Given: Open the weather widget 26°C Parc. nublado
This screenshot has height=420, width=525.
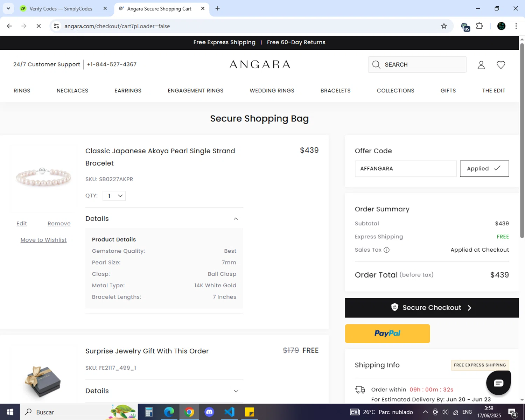Looking at the screenshot, I should (381, 412).
